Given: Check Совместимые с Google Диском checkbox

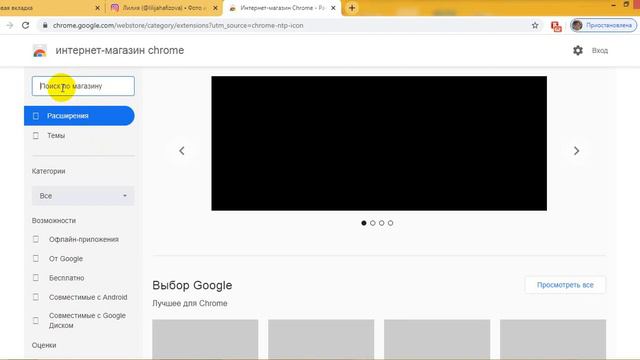Looking at the screenshot, I should pyautogui.click(x=36, y=320).
